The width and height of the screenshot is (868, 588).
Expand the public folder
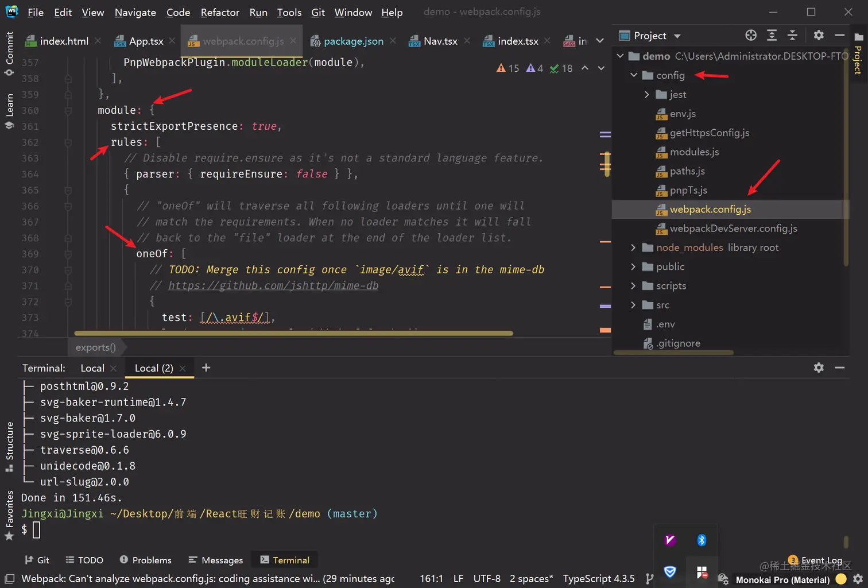tap(633, 266)
